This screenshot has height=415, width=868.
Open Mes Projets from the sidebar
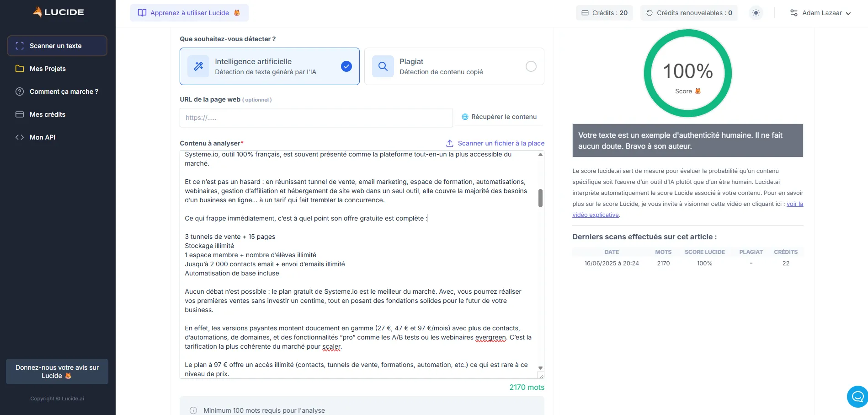click(x=48, y=69)
